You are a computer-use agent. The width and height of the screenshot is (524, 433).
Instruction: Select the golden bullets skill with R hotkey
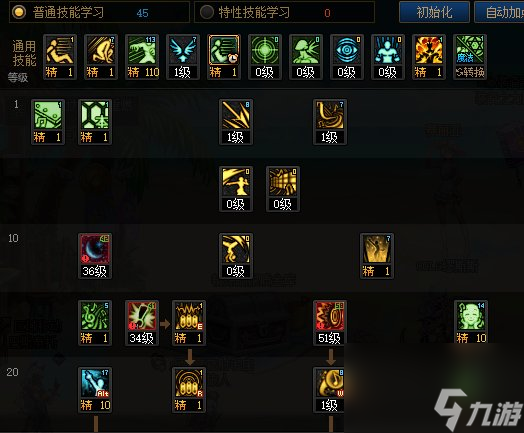tap(189, 383)
